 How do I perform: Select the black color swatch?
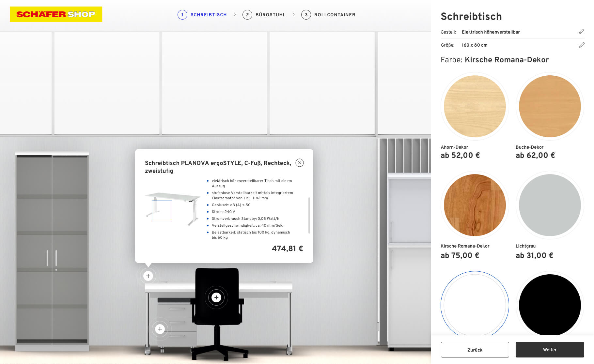(x=550, y=305)
